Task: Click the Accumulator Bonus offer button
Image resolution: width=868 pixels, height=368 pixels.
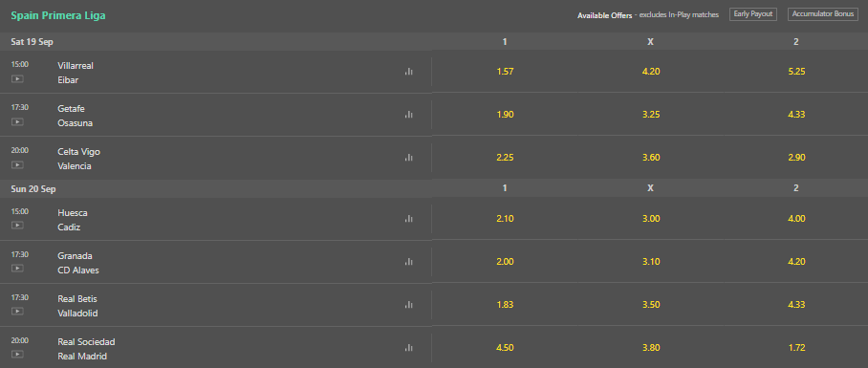Action: (823, 14)
